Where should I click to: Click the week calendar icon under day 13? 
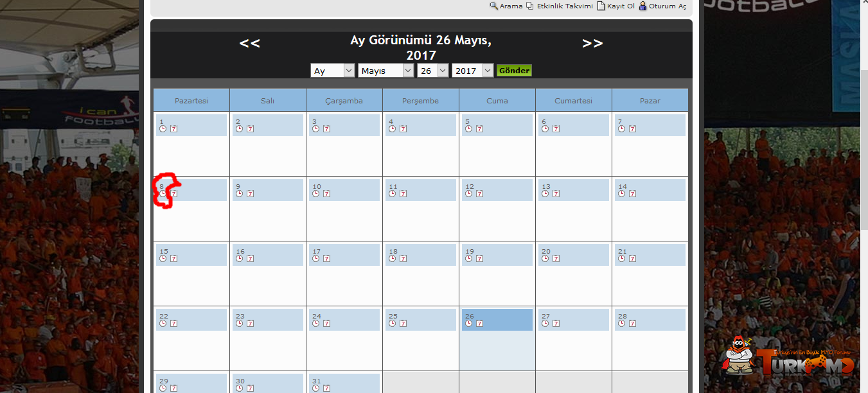coord(556,193)
